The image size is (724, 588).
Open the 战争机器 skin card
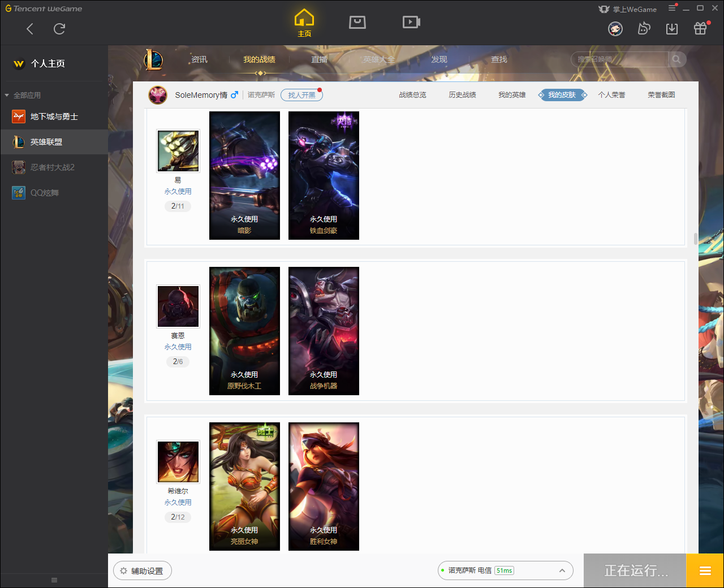point(324,331)
